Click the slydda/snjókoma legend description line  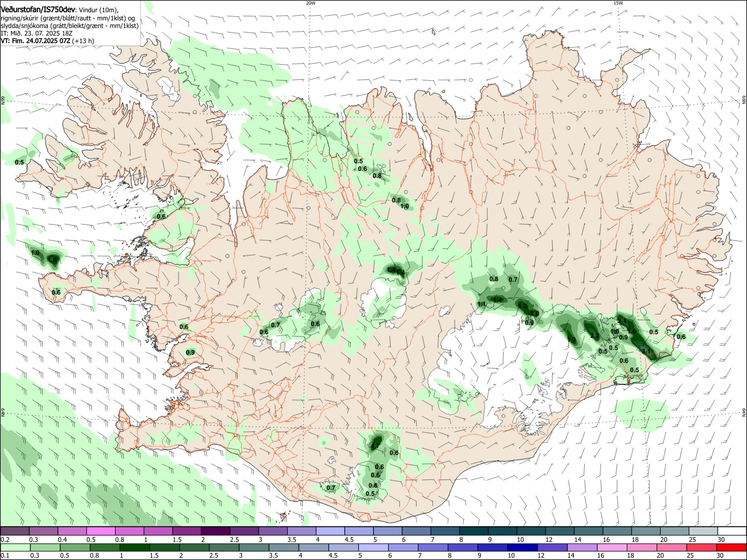click(69, 26)
